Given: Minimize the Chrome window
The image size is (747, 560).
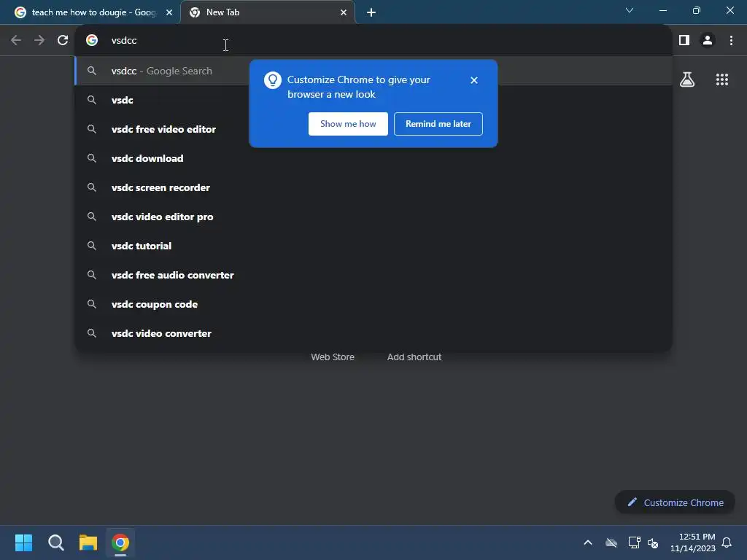Looking at the screenshot, I should point(662,10).
